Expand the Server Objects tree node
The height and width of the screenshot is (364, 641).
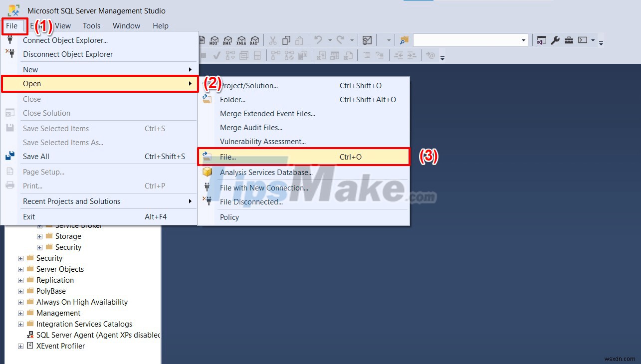(20, 269)
